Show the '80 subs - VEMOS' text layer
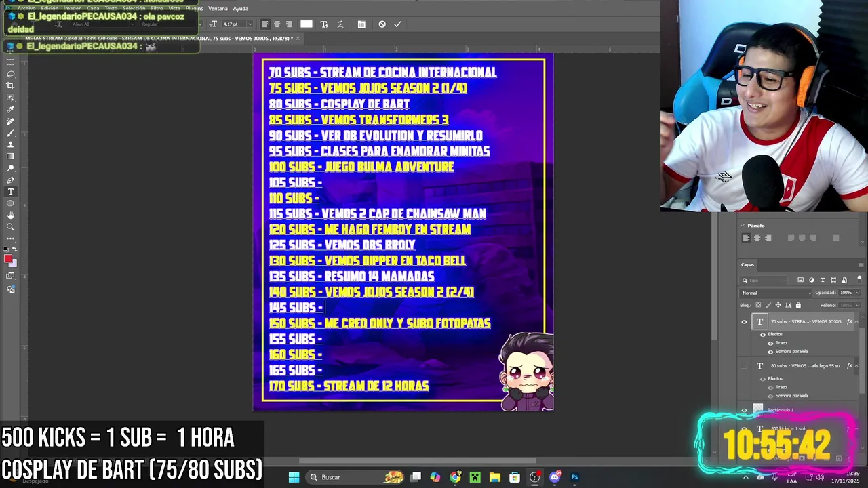Viewport: 868px width, 488px height. tap(745, 366)
